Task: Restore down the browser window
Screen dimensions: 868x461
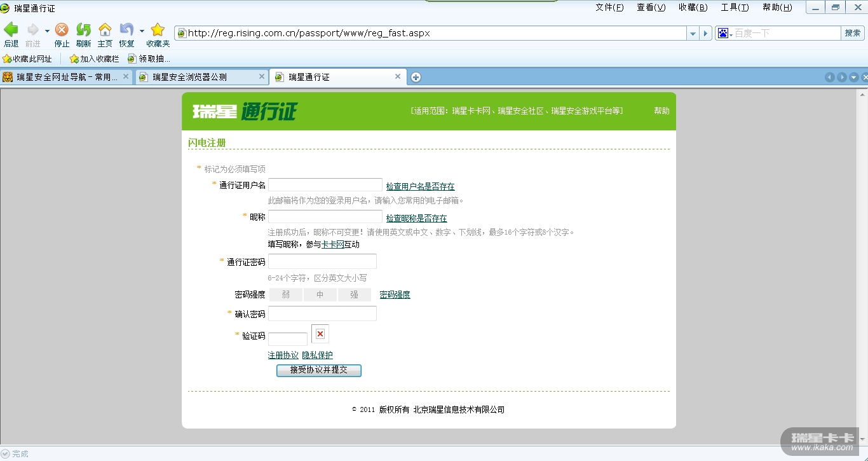Action: [835, 8]
